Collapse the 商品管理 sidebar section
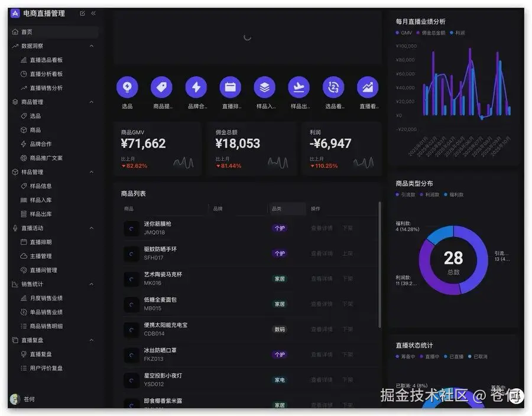This screenshot has height=416, width=532. tap(53, 101)
